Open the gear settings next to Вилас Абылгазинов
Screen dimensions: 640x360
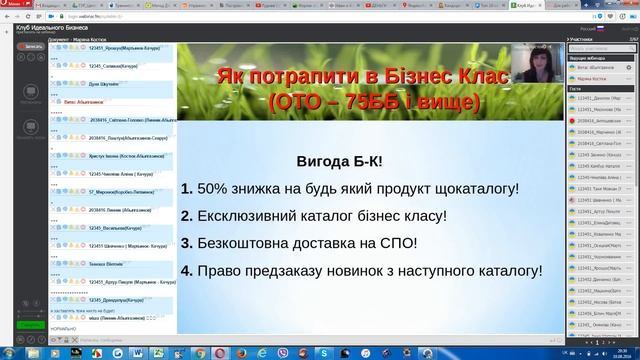coord(629,67)
